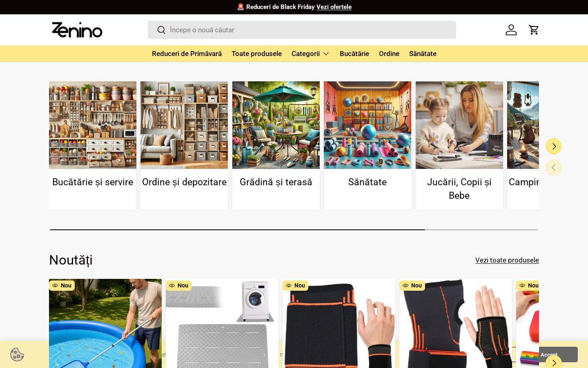Viewport: 588px width, 368px height.
Task: Click Grădină și terasă card title
Action: (276, 182)
